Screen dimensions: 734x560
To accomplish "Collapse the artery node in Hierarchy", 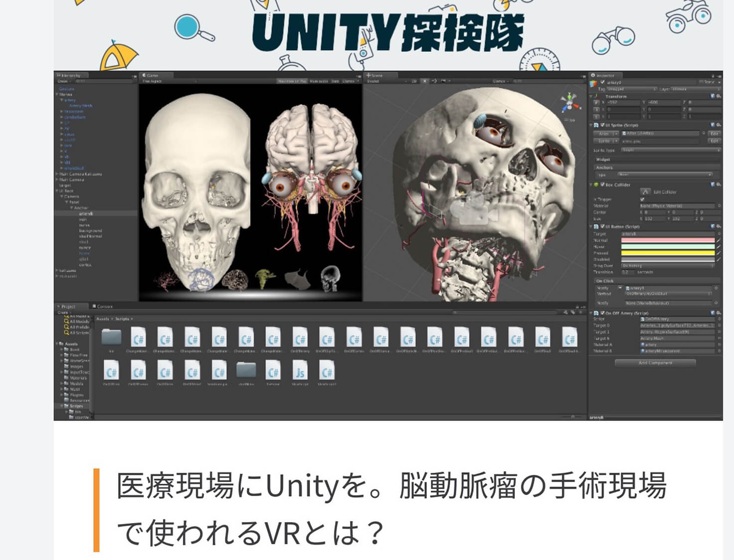I will click(x=61, y=100).
